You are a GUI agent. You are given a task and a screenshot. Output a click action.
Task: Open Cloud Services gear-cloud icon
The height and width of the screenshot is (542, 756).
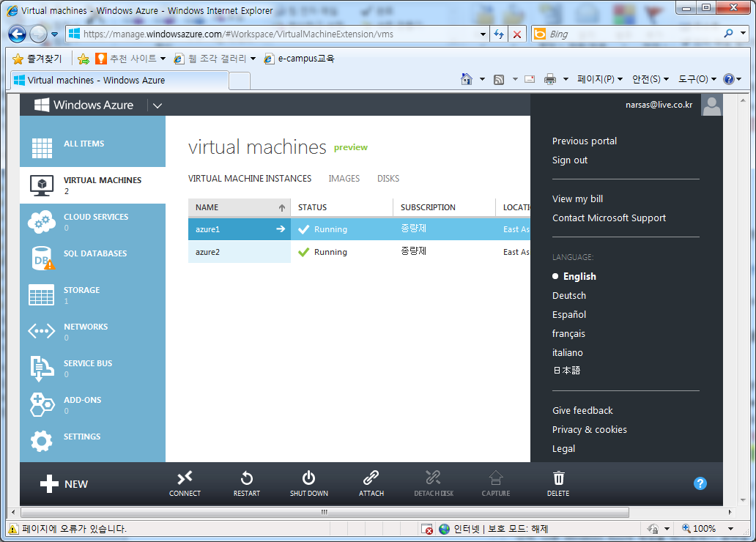tap(42, 222)
